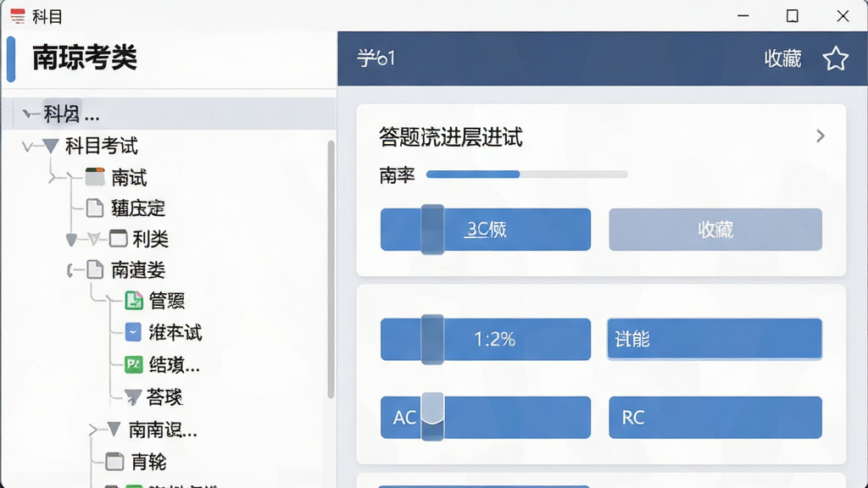The height and width of the screenshot is (488, 868).
Task: Select the 淮本试 tree item
Action: [175, 332]
